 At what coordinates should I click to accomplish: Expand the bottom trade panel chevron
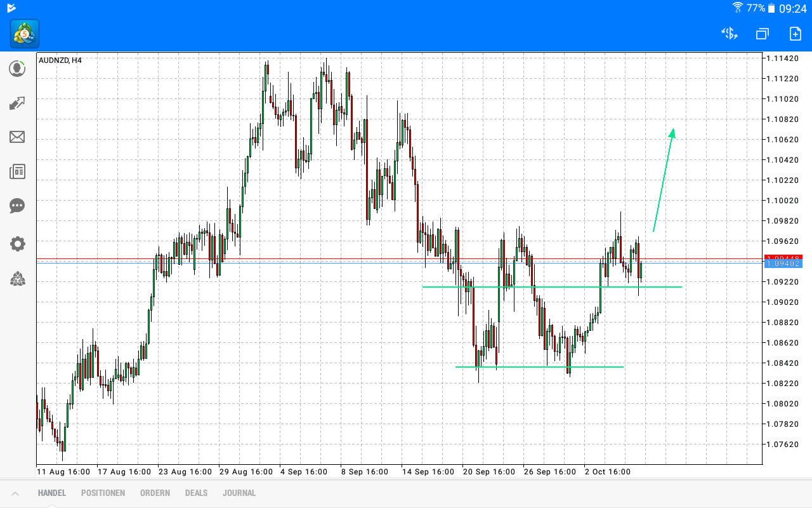pos(15,493)
